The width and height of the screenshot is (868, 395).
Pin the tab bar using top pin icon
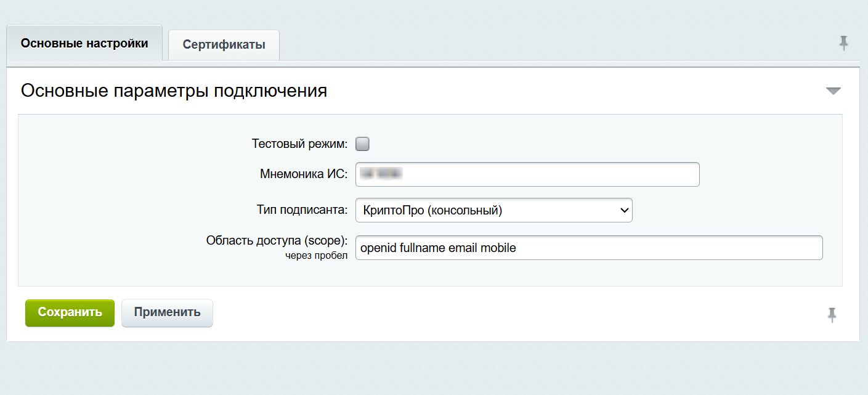[843, 43]
